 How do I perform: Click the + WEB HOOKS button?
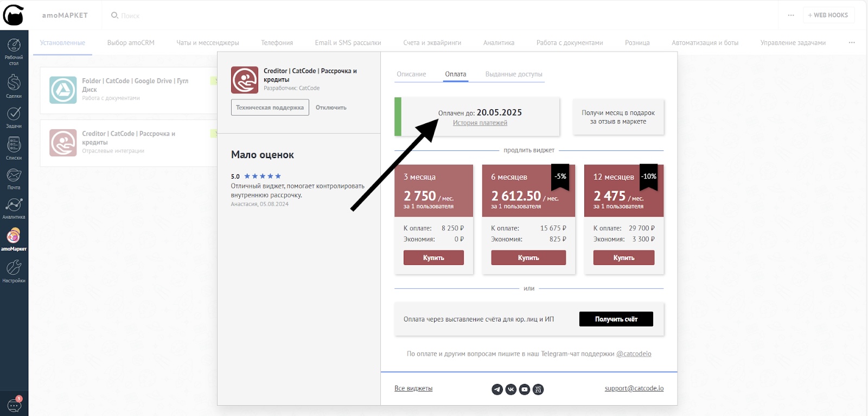point(828,15)
